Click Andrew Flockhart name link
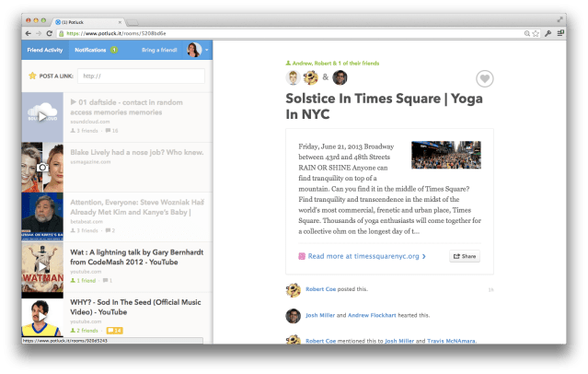The width and height of the screenshot is (588, 374). [372, 315]
